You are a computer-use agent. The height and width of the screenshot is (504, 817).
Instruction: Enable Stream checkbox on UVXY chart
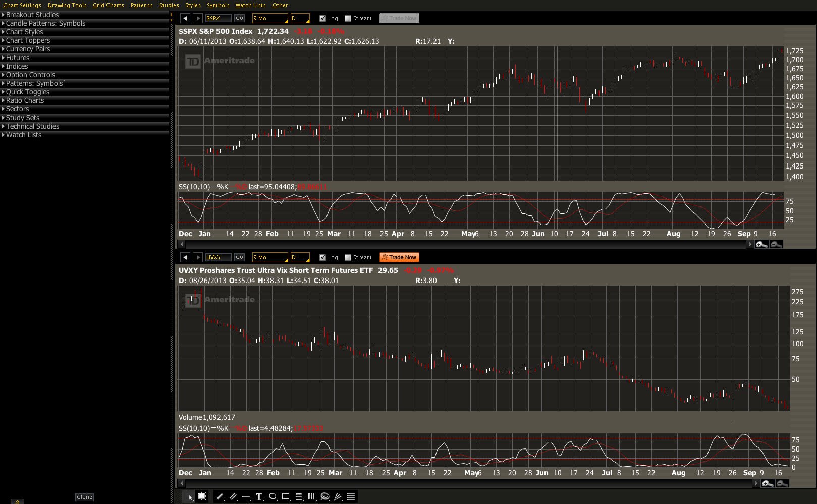pyautogui.click(x=348, y=257)
